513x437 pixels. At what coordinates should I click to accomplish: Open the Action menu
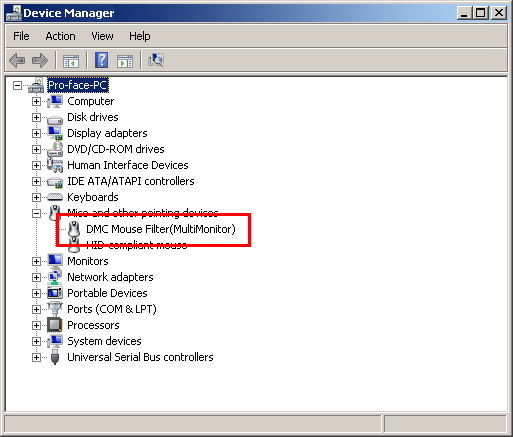(60, 36)
